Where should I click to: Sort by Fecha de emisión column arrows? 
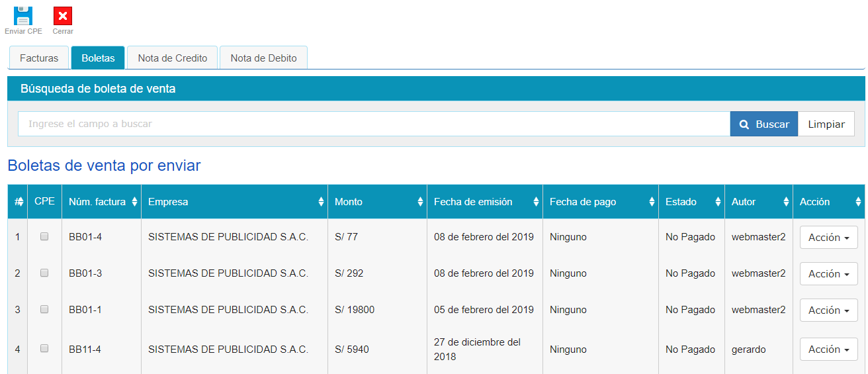pos(536,202)
